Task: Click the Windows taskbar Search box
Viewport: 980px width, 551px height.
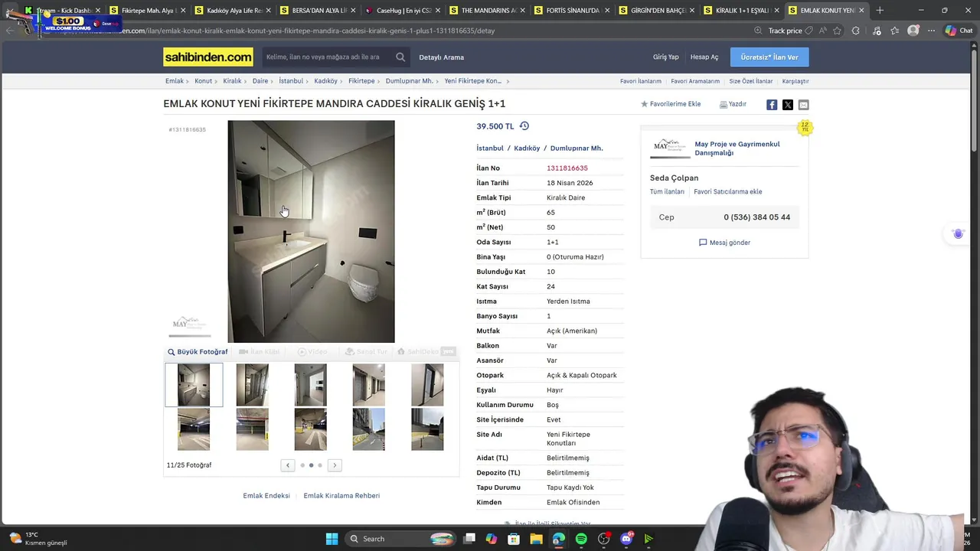Action: tap(400, 539)
